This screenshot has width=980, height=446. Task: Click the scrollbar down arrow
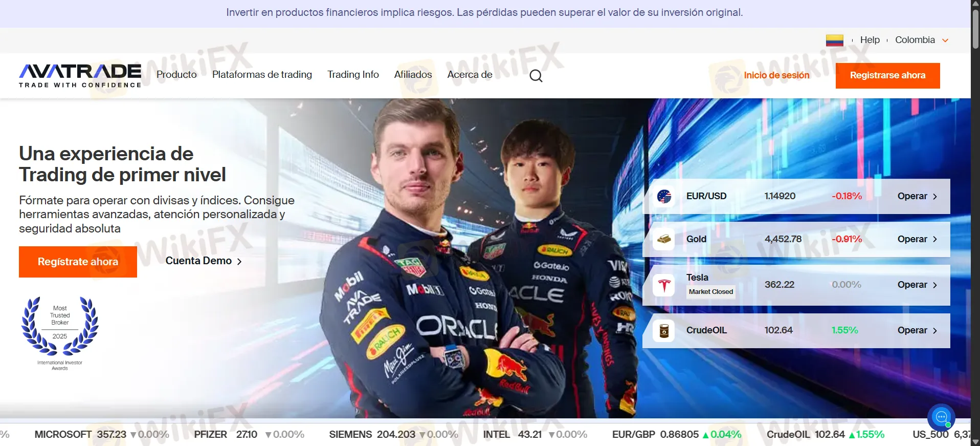[x=975, y=442]
